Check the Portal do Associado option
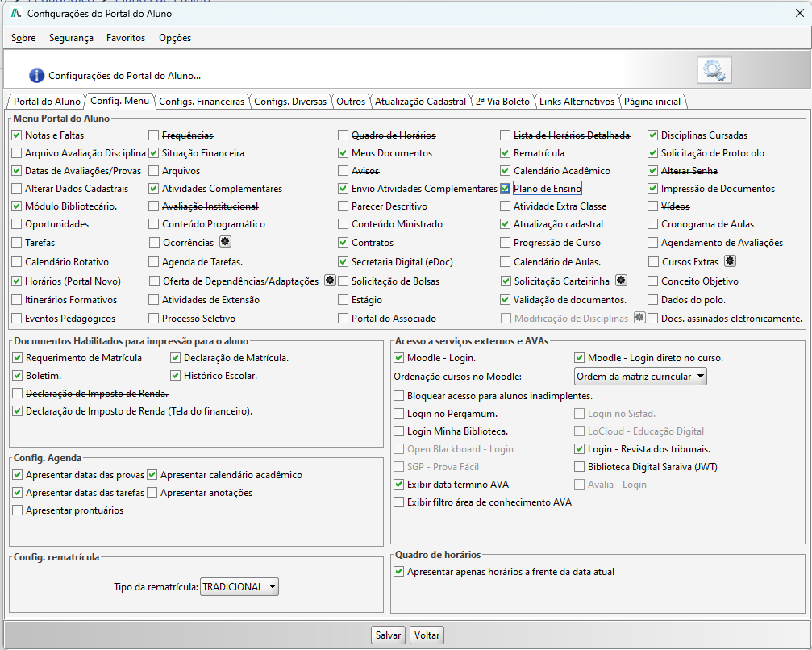 tap(343, 318)
